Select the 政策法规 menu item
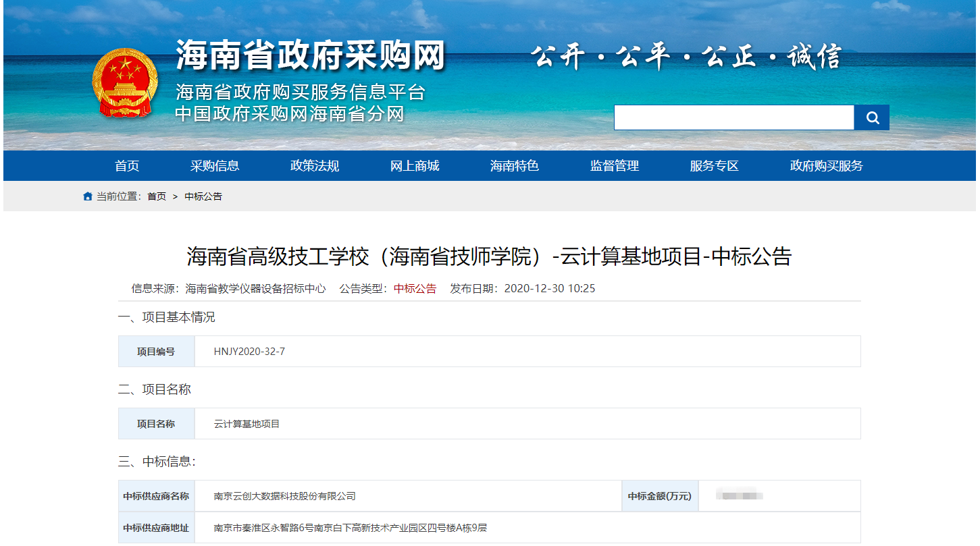 coord(315,166)
